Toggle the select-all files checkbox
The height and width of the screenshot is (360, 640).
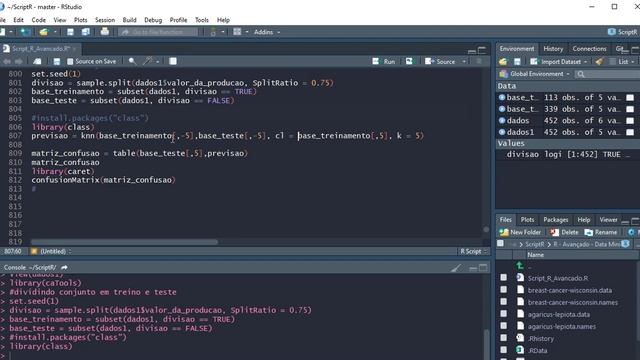(500, 244)
